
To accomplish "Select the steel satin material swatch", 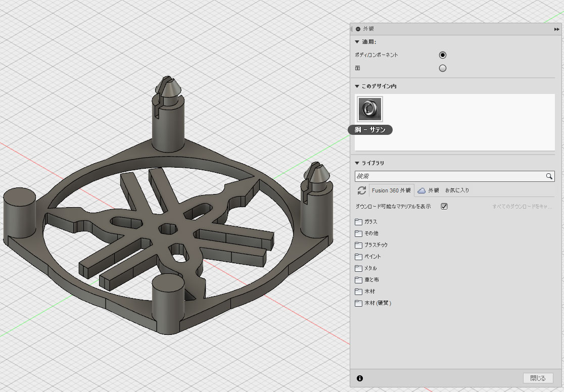I will 370,109.
